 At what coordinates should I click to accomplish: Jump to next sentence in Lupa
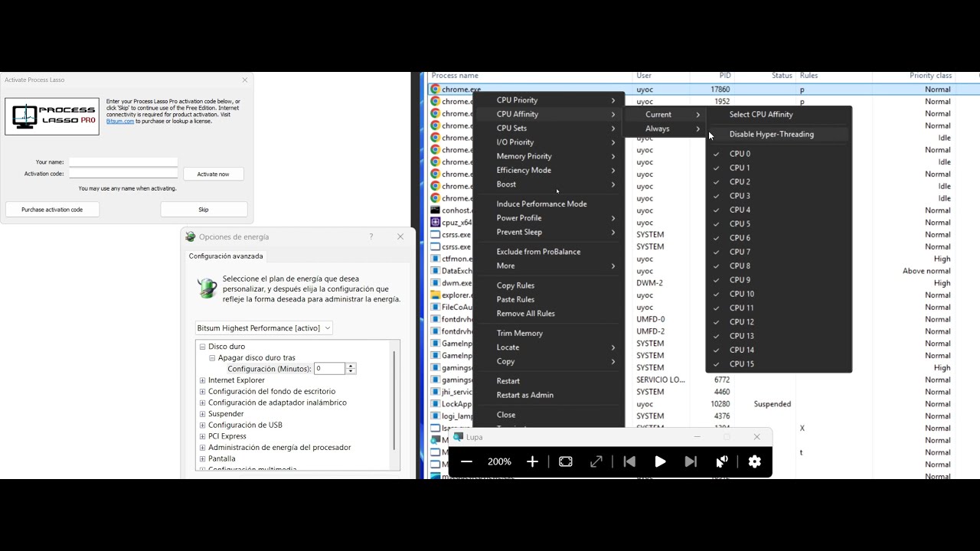[x=691, y=461]
